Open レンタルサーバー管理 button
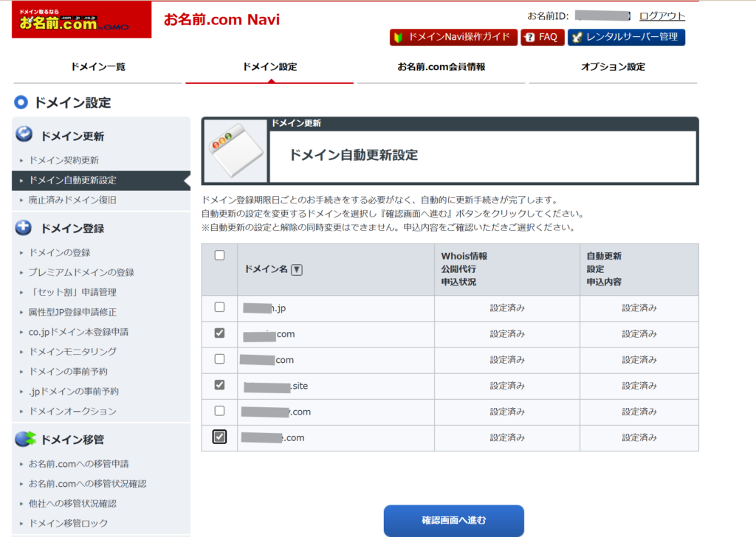 point(626,37)
